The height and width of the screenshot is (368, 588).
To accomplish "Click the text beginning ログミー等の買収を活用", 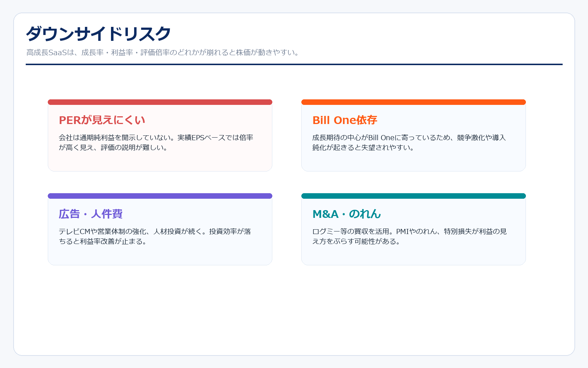I will pos(409,236).
